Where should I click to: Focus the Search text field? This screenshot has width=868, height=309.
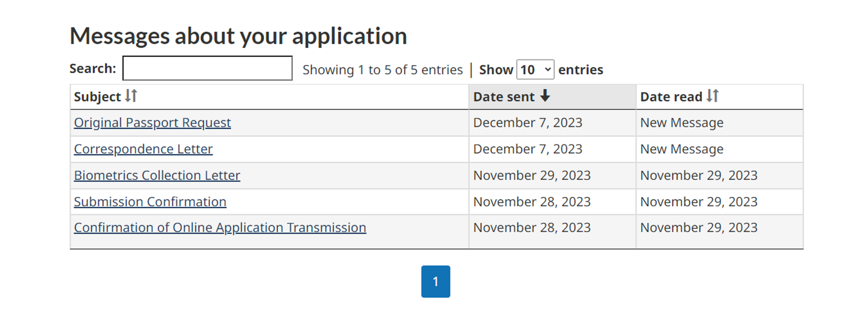[207, 68]
